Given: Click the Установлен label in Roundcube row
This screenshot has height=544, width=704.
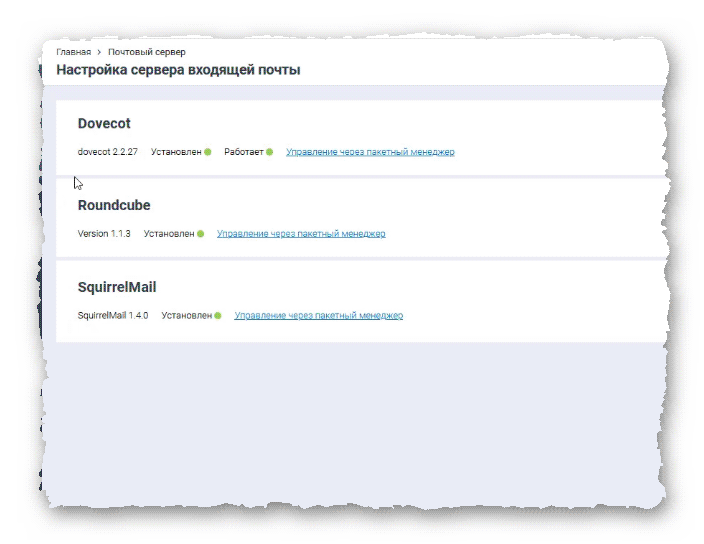Looking at the screenshot, I should click(169, 234).
